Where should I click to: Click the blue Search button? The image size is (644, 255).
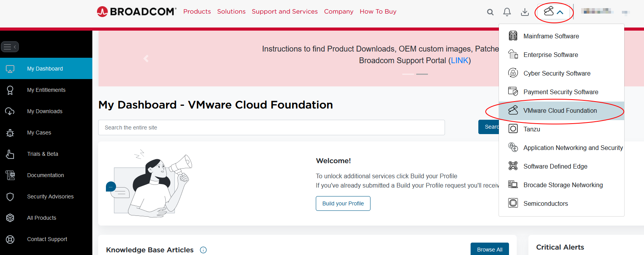(489, 127)
